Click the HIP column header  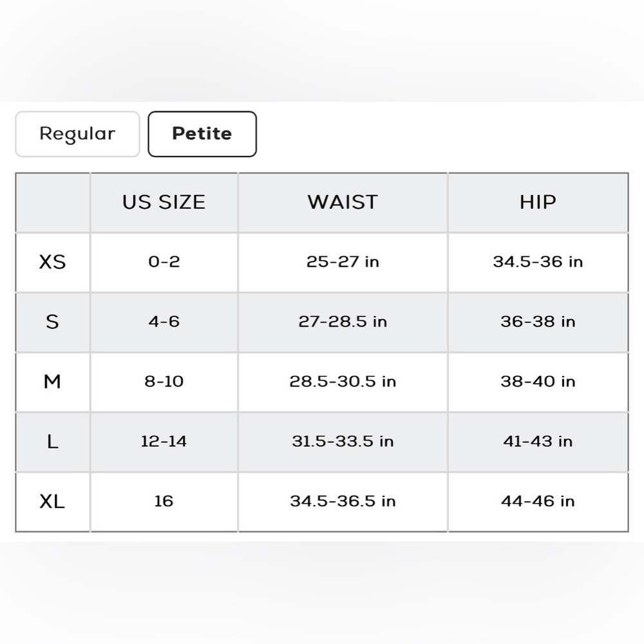click(x=538, y=202)
